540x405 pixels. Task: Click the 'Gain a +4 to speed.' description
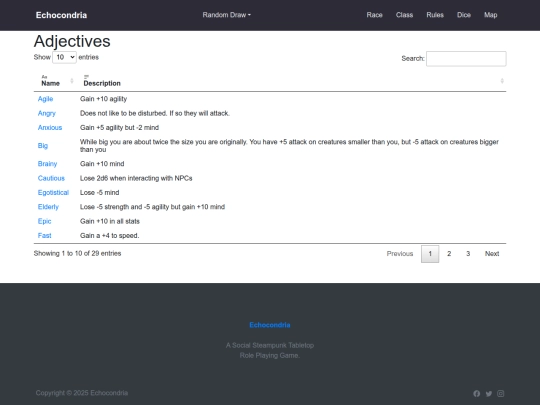pos(110,236)
